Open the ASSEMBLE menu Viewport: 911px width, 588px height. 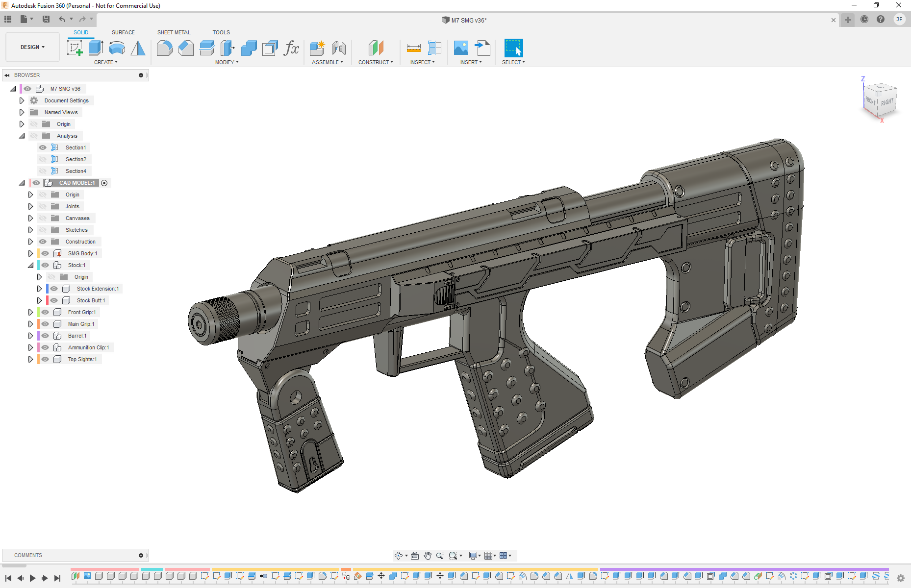pos(327,62)
